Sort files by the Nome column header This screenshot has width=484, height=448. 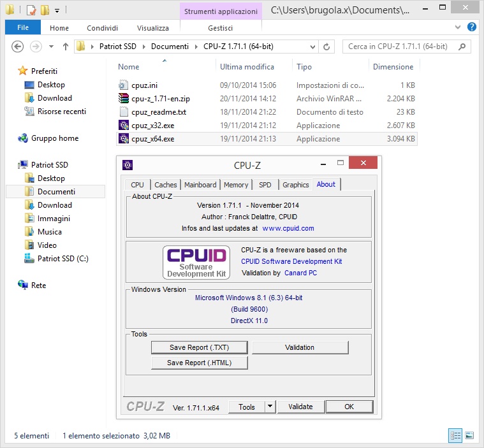(165, 67)
